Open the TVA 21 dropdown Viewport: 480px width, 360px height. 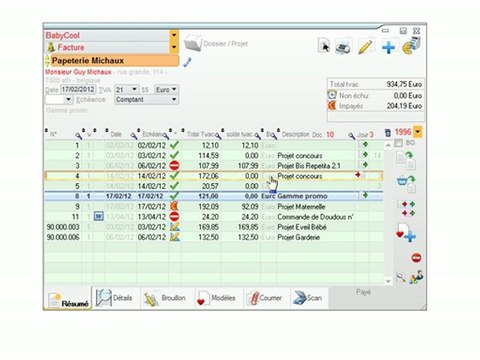click(134, 89)
